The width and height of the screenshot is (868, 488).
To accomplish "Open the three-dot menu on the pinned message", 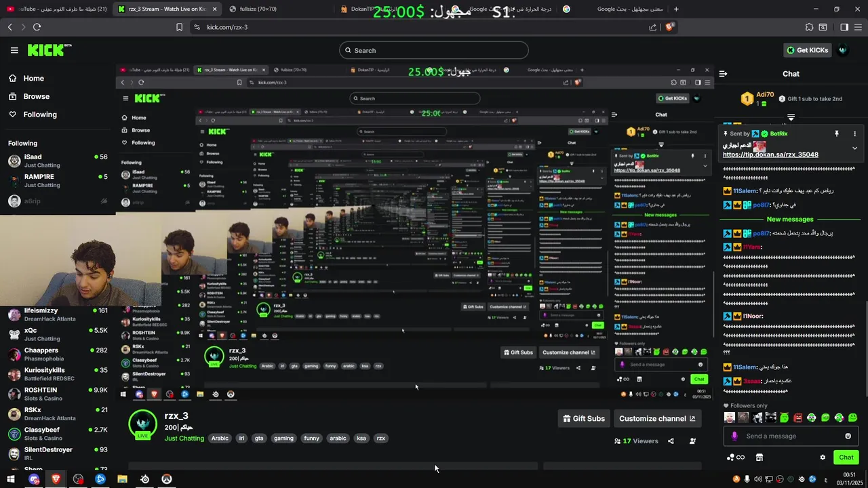I will (854, 134).
